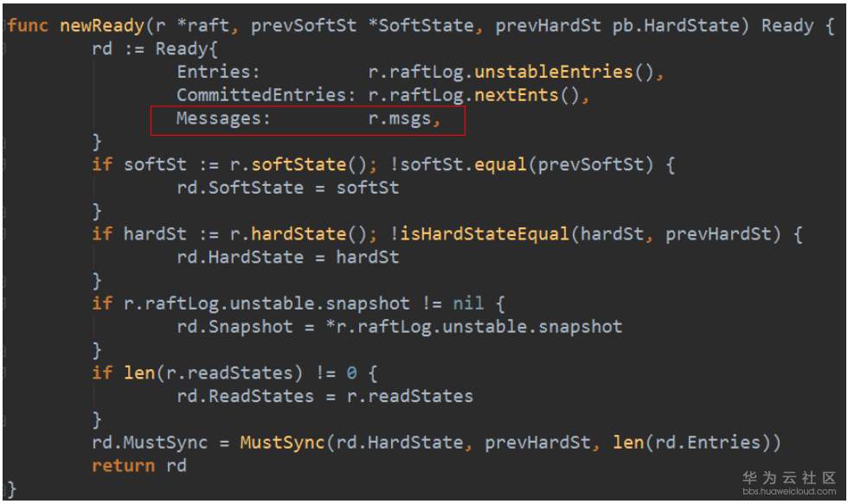Click the highlighted r.msgs value

[x=400, y=119]
